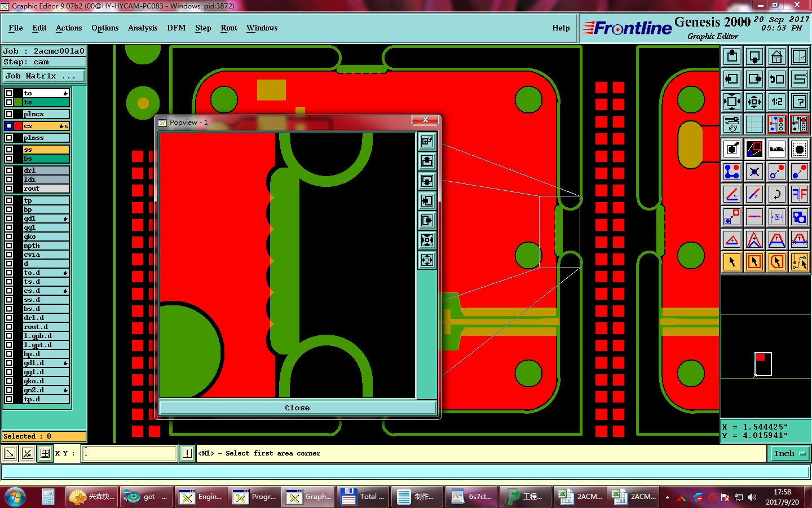Toggle the 'gko' layer checkbox
The height and width of the screenshot is (508, 812).
point(9,237)
